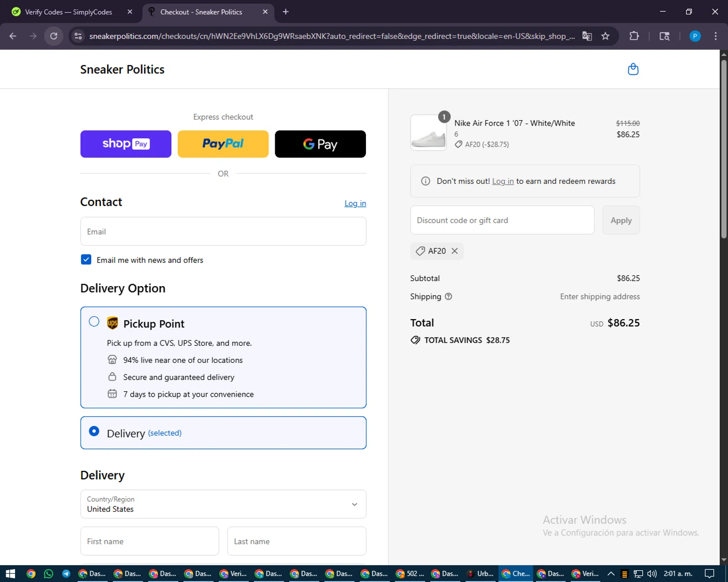Show hidden system tray icons
The height and width of the screenshot is (582, 728).
click(611, 574)
